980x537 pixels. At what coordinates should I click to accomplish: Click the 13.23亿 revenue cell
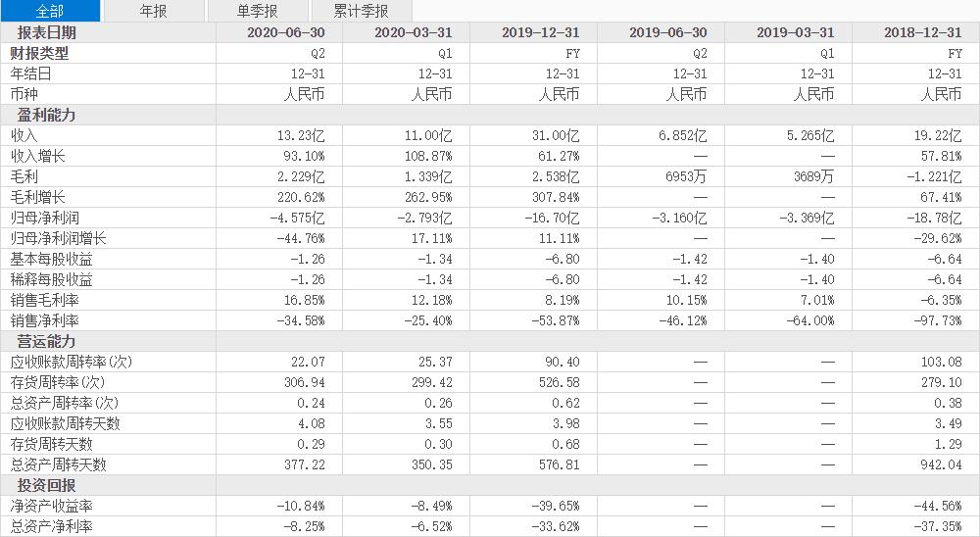[x=301, y=135]
